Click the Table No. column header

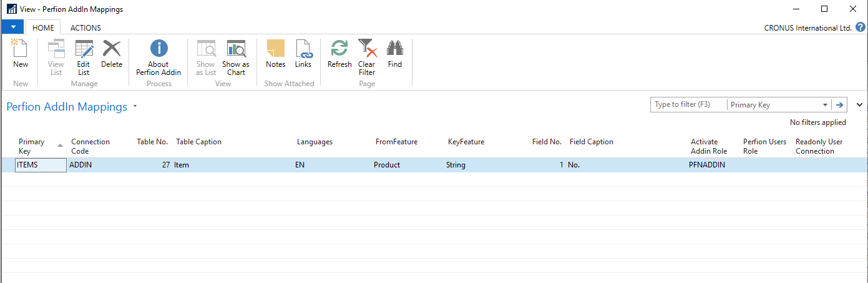pyautogui.click(x=152, y=142)
